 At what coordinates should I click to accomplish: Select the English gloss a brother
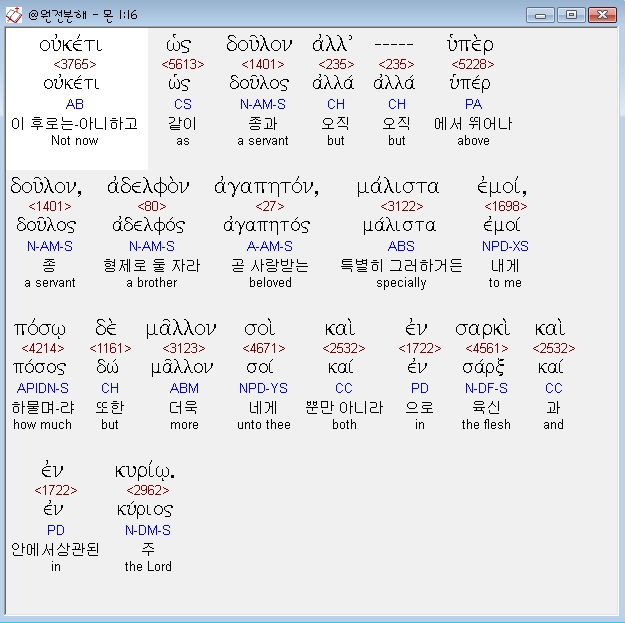click(x=151, y=283)
